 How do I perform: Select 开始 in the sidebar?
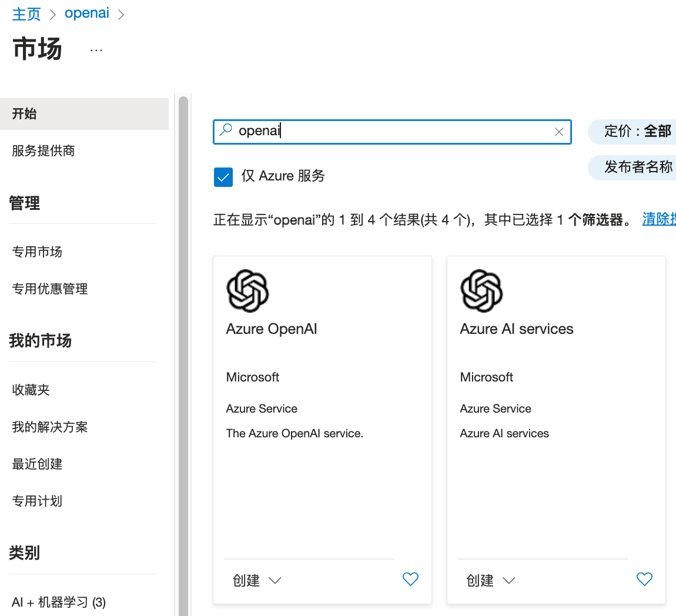84,114
